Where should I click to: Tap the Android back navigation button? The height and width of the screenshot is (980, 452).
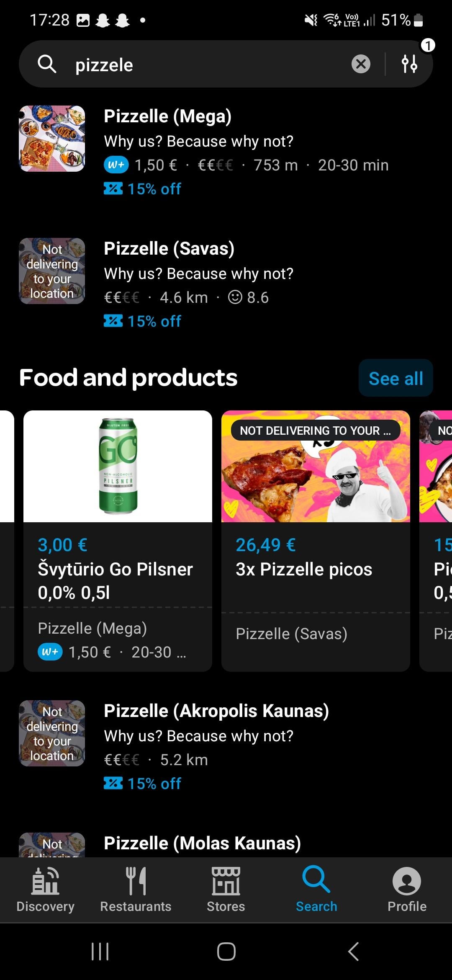point(354,952)
